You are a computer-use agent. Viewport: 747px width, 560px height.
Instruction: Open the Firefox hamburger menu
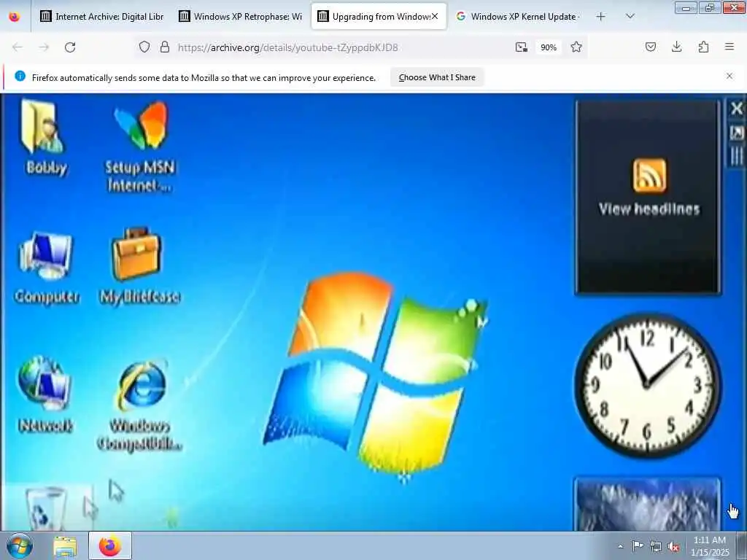[x=729, y=47]
